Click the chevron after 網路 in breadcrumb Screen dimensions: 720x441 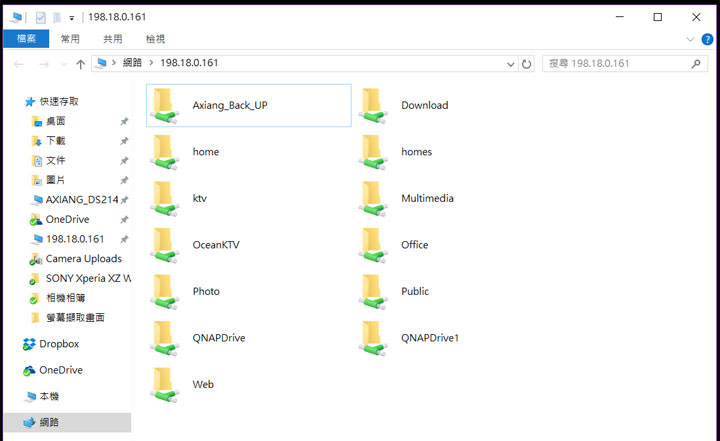[x=151, y=63]
